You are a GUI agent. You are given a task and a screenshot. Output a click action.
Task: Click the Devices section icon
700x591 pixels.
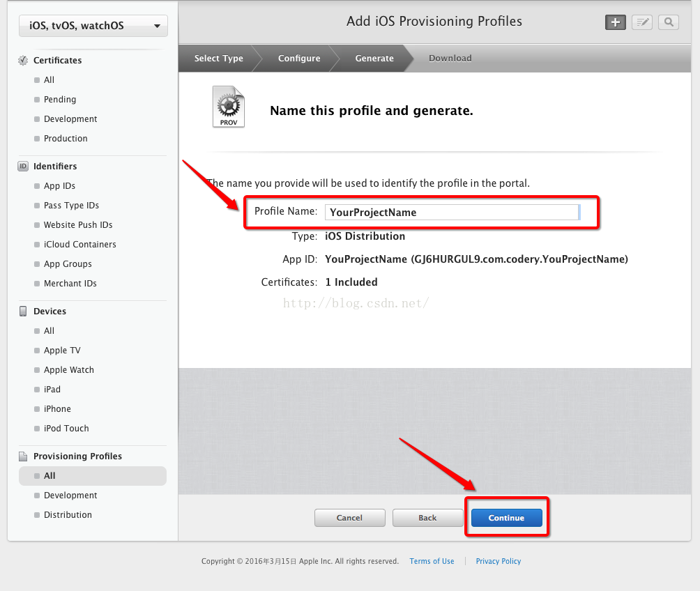tap(23, 312)
